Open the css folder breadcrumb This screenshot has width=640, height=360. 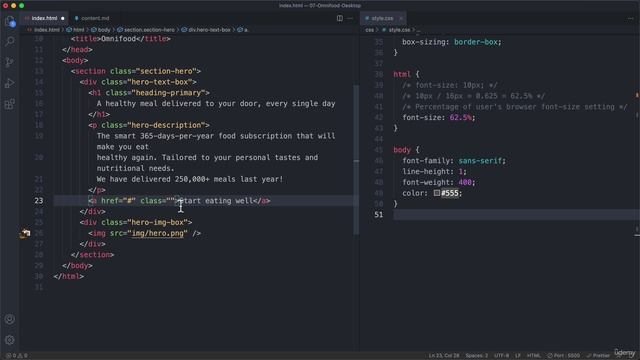click(369, 30)
